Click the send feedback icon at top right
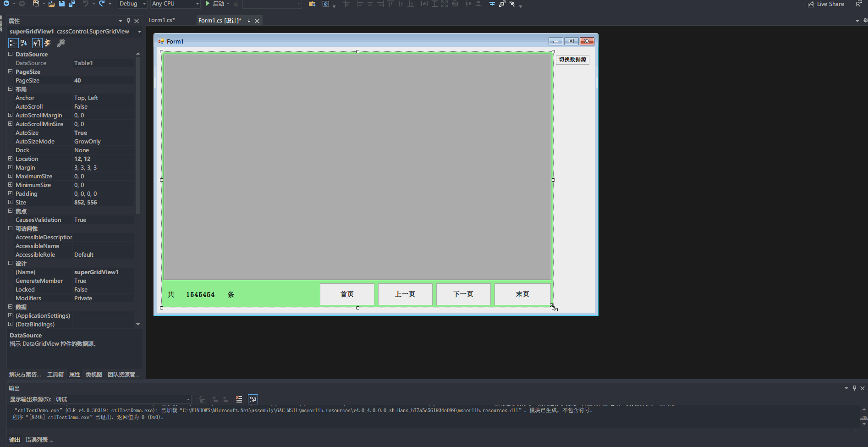 tap(858, 4)
